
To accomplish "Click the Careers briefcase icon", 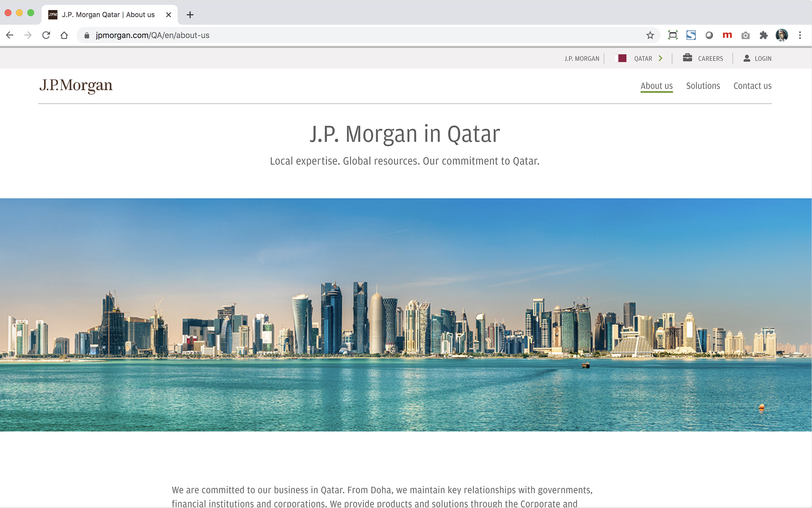I will tap(687, 58).
